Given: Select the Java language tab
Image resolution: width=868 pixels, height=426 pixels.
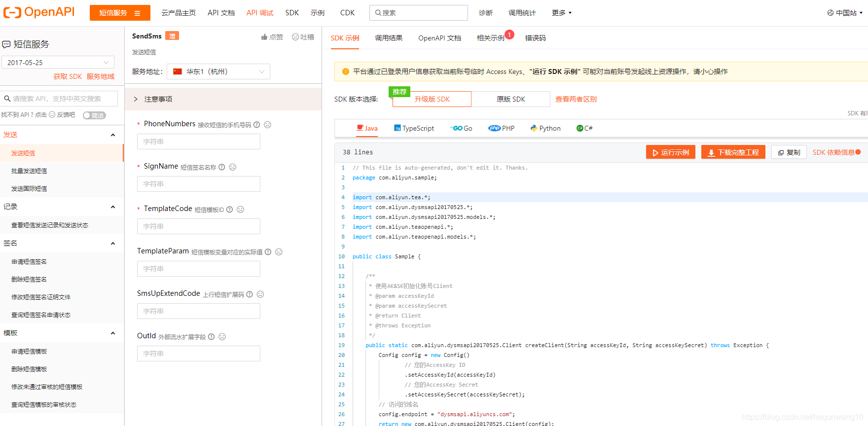Looking at the screenshot, I should pos(367,128).
